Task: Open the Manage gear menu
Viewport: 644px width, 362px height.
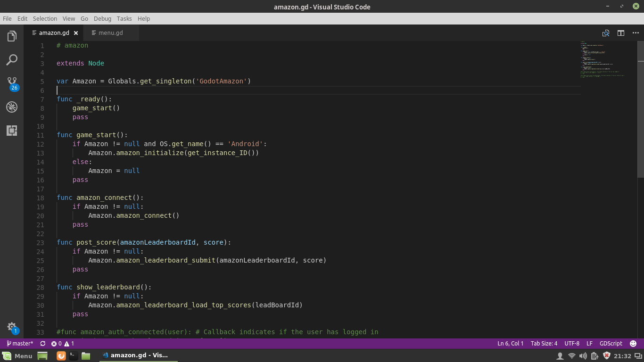Action: pyautogui.click(x=12, y=327)
